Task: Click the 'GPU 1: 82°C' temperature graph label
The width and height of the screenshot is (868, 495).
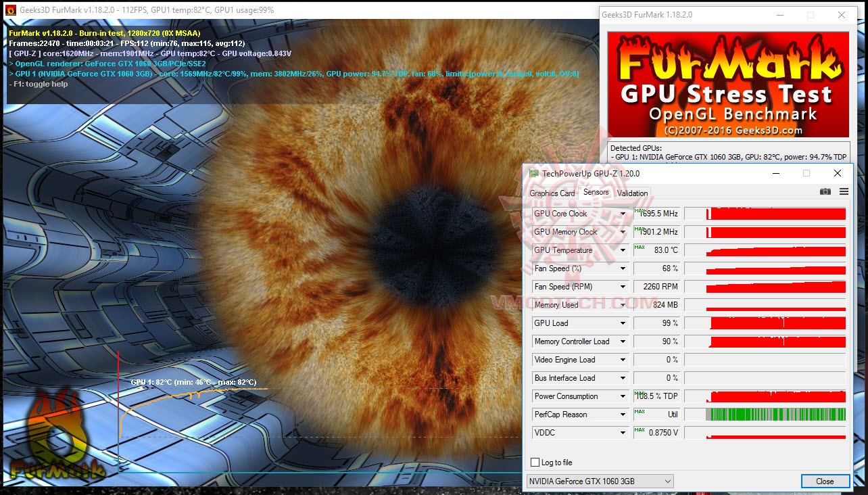Action: click(x=193, y=382)
